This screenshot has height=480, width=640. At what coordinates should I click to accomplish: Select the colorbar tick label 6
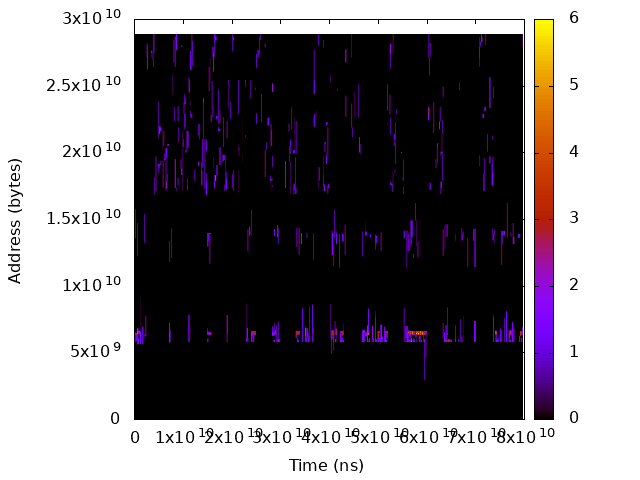click(x=574, y=18)
